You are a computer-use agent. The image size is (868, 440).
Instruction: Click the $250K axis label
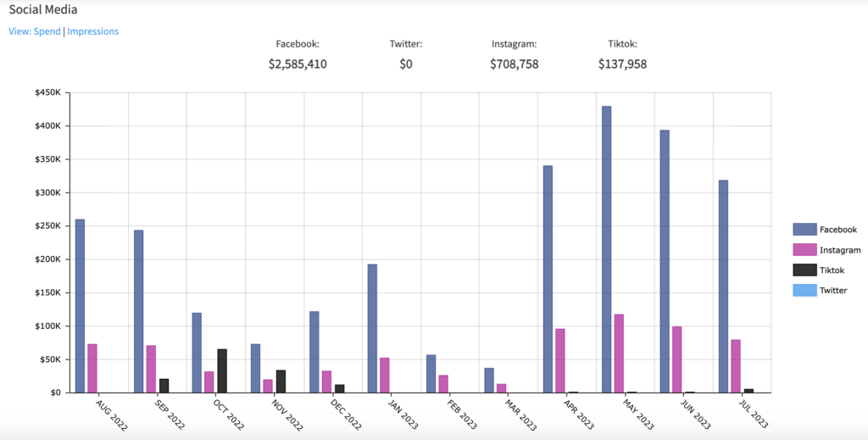pyautogui.click(x=47, y=226)
